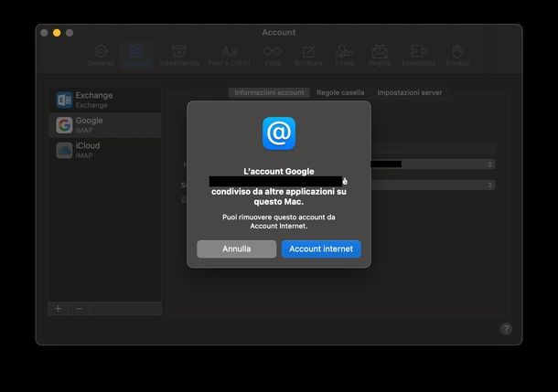
Task: Open help with question mark button
Action: 506,329
